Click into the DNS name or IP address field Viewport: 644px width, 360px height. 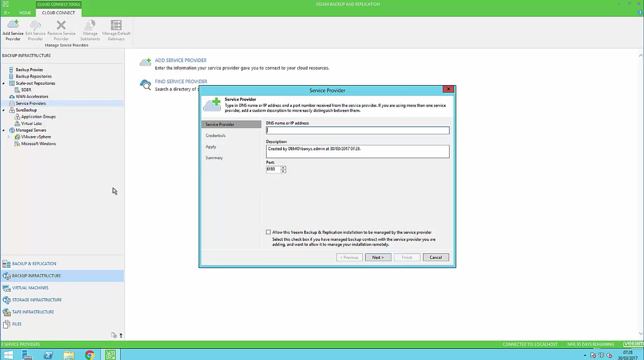pyautogui.click(x=357, y=131)
